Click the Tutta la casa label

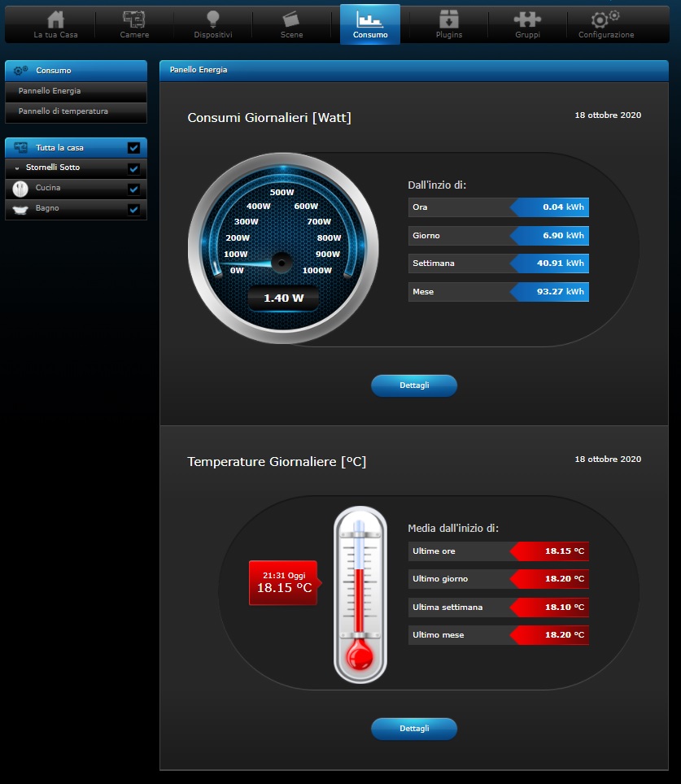(x=59, y=148)
